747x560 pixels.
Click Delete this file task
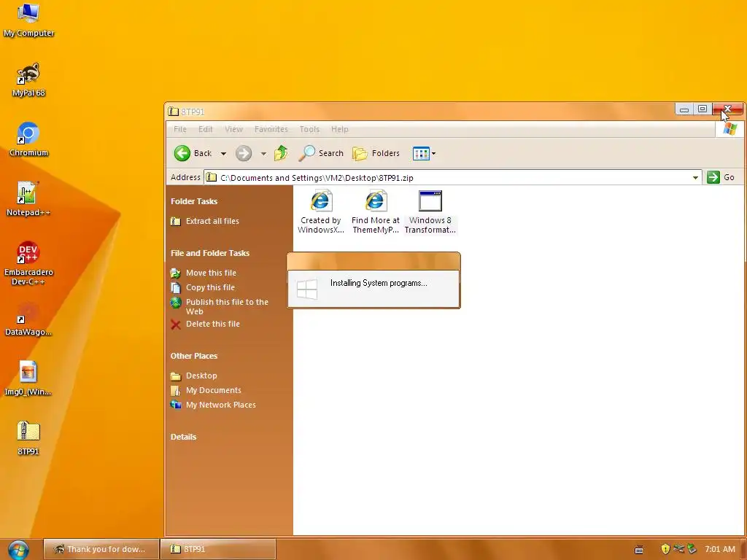(212, 324)
